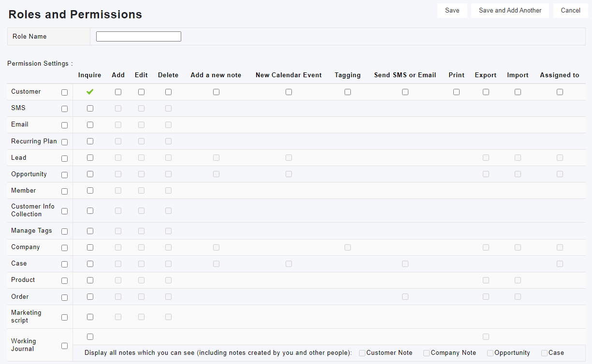Screen dimensions: 592x364
Task: Check Assigned to box for Customer
Action: [560, 92]
